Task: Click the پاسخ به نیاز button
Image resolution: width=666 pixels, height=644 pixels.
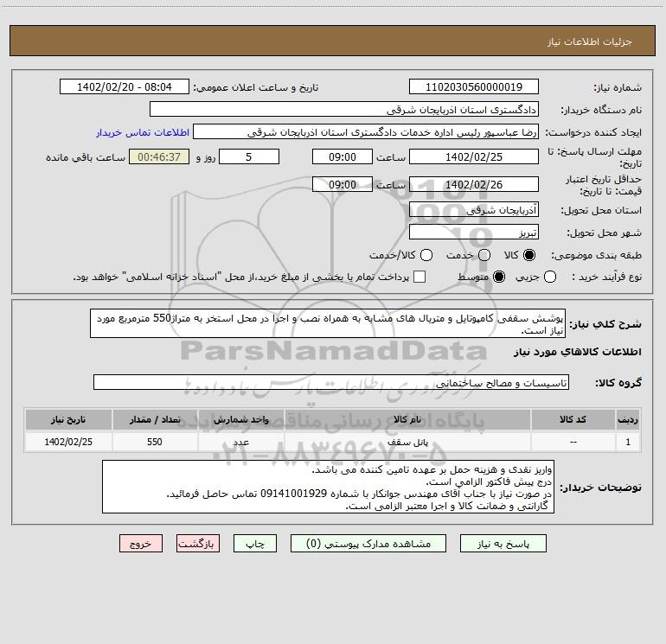Action: [503, 544]
